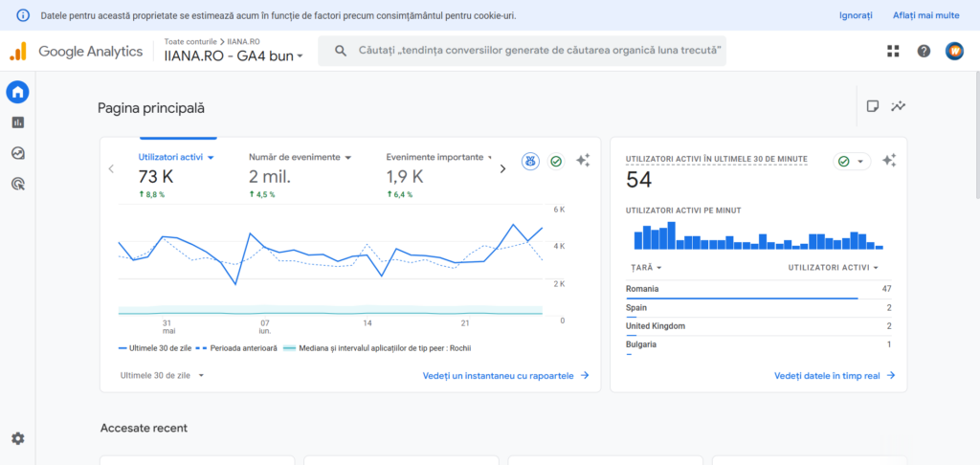Screen dimensions: 980x465
Task: Open the Home icon in sidebar
Action: (17, 93)
